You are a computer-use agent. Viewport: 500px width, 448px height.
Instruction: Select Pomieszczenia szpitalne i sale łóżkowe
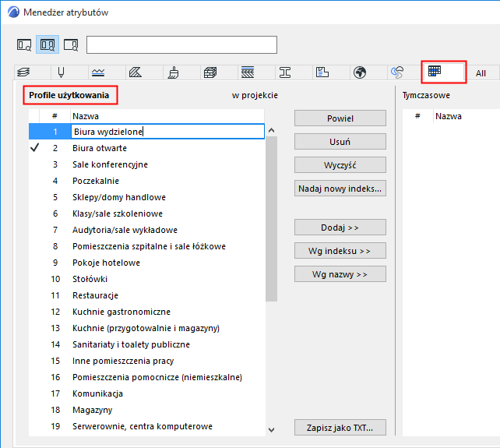[146, 246]
